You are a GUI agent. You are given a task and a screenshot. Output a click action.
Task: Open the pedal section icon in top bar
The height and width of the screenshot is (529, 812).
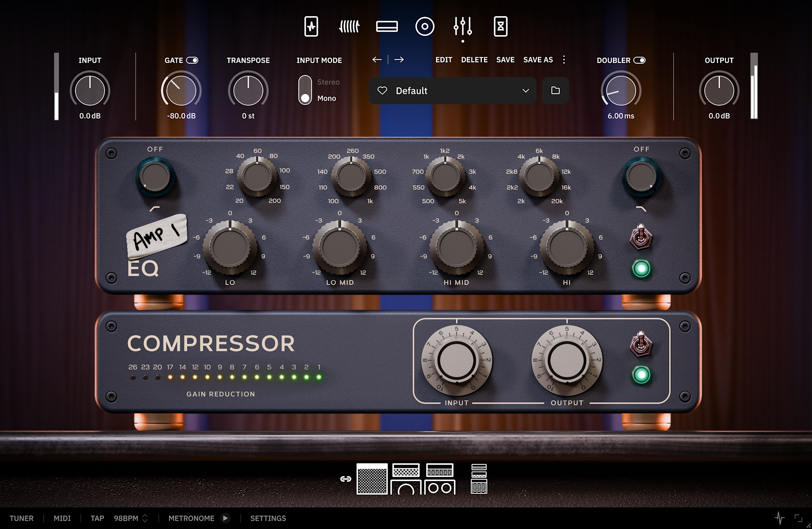tap(311, 27)
